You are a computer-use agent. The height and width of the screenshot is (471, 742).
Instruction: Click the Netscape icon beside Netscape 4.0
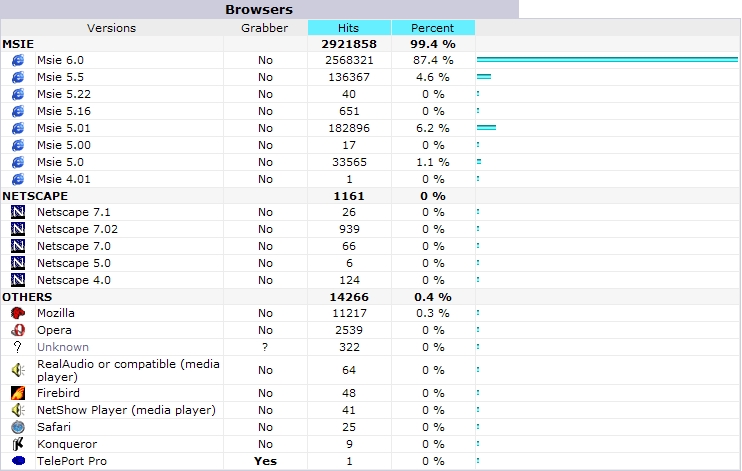point(18,280)
